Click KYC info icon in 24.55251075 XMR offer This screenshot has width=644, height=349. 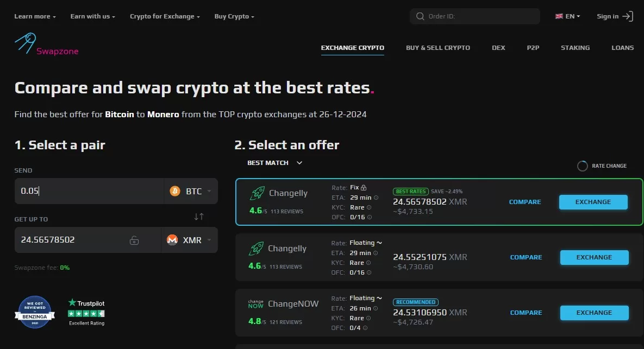pos(368,263)
